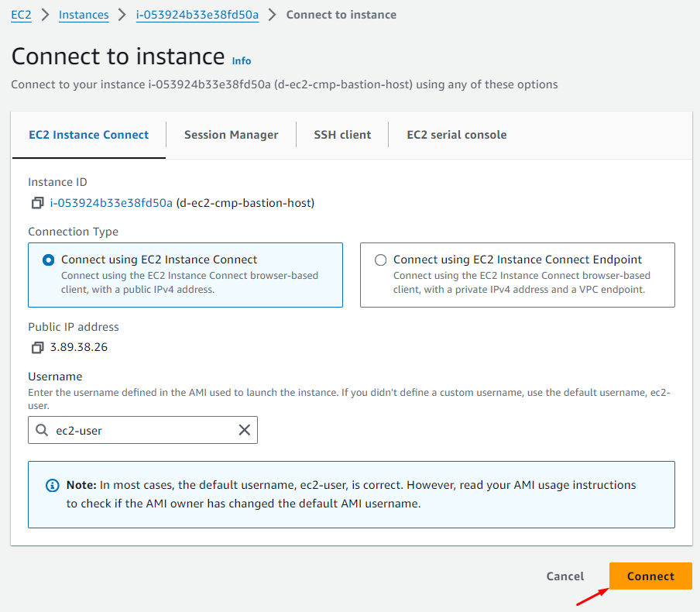This screenshot has width=700, height=612.
Task: Choose Connect using EC2 Instance Connect Endpoint option
Action: point(380,260)
